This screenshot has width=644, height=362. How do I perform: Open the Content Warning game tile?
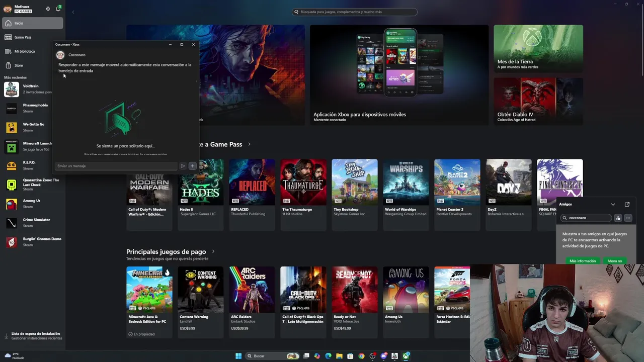[x=201, y=302]
